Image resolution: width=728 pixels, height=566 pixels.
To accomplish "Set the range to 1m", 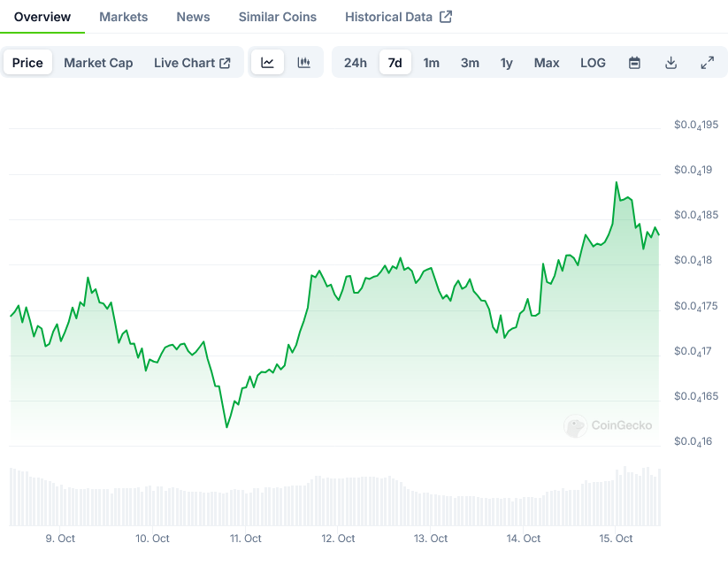I will tap(431, 63).
